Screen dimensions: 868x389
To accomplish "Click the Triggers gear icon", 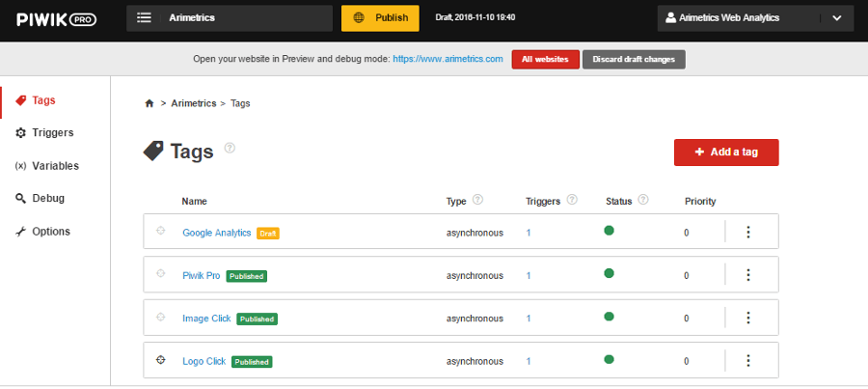I will (x=20, y=133).
